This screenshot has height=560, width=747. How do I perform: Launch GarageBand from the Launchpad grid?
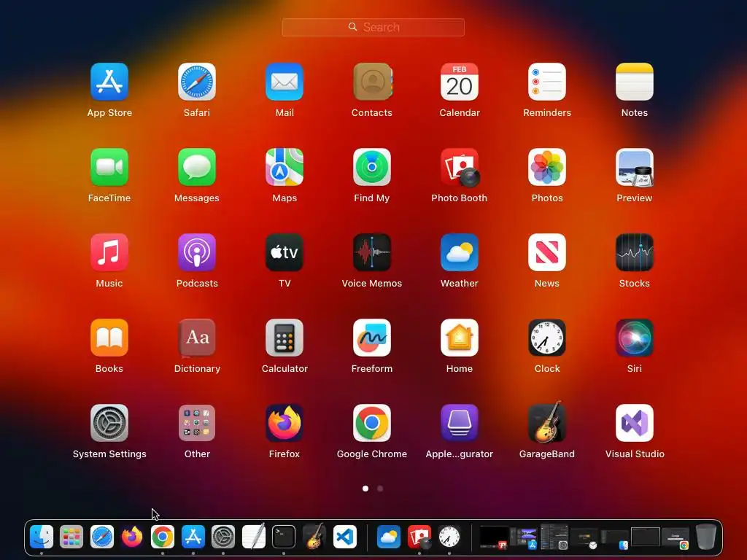point(547,422)
